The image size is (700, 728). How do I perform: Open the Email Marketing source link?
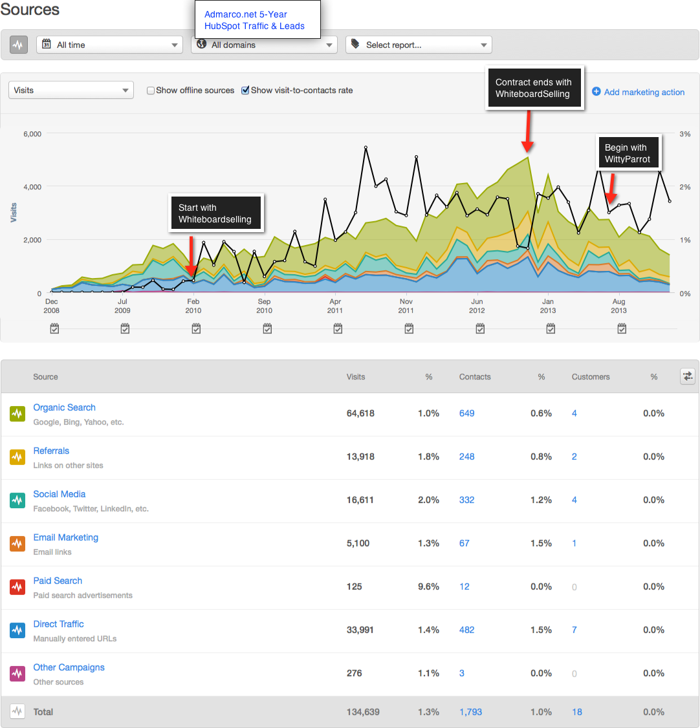click(65, 538)
